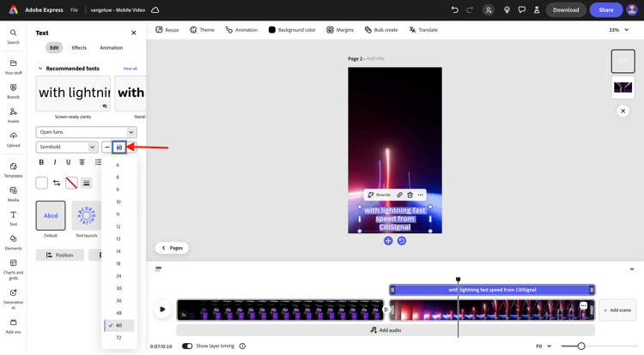Click Add audio track button
The height and width of the screenshot is (355, 644).
(x=386, y=330)
